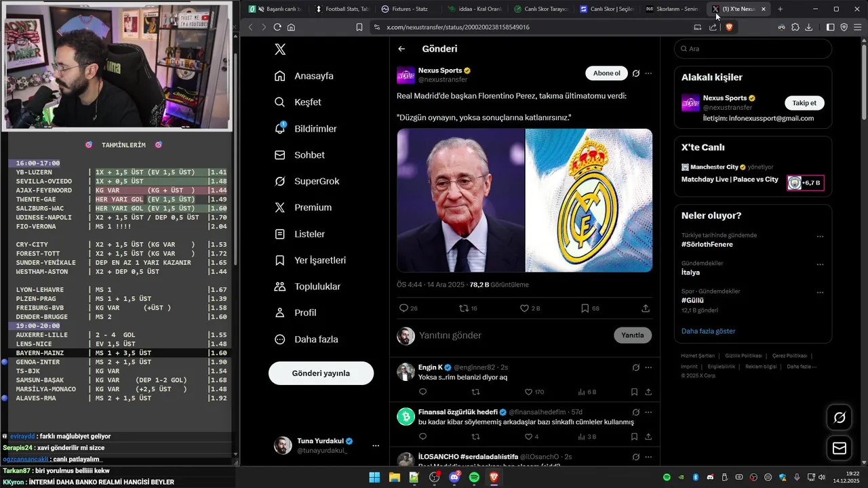This screenshot has height=488, width=868.
Task: Bookmark Engin K's reply
Action: pos(634,392)
